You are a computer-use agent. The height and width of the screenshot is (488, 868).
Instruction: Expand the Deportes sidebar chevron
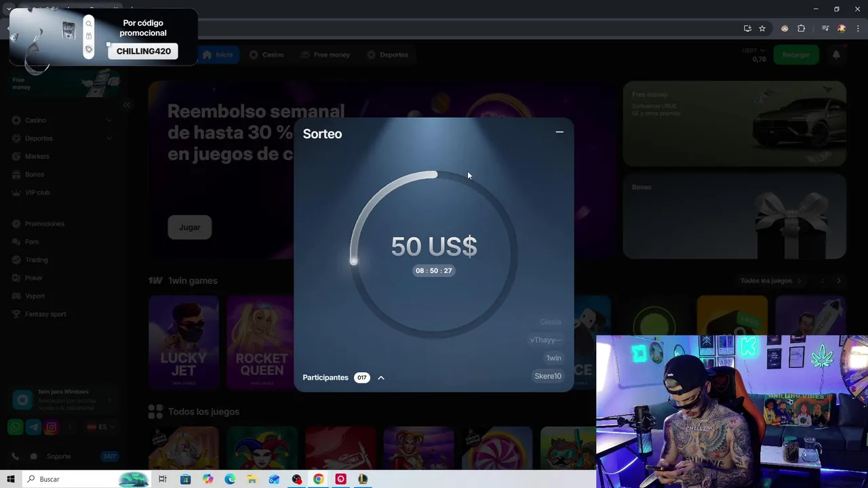pyautogui.click(x=109, y=138)
